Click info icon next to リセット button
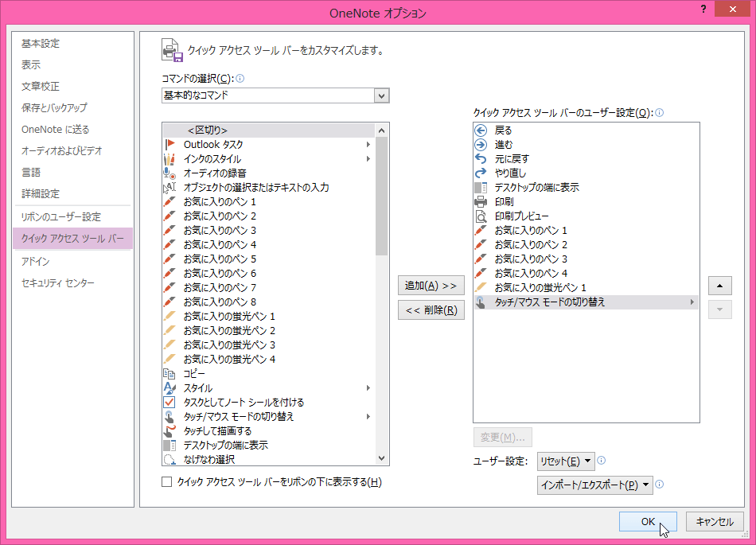This screenshot has height=545, width=756. [602, 460]
